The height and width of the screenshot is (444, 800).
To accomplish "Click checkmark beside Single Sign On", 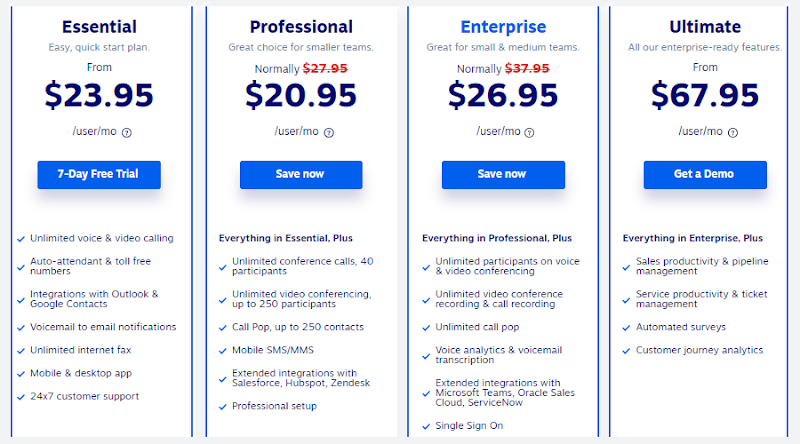I will pyautogui.click(x=426, y=426).
